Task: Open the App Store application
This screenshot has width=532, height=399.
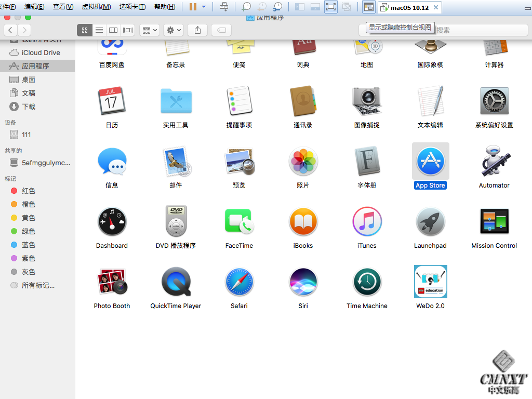Action: pyautogui.click(x=430, y=162)
